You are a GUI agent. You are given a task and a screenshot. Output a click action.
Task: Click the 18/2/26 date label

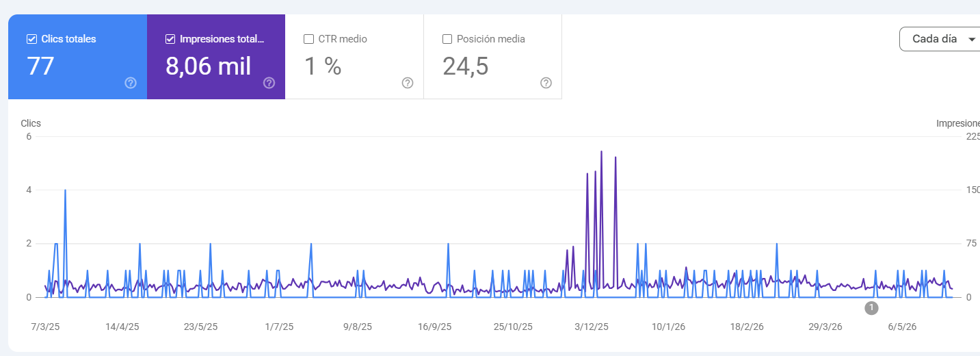747,327
